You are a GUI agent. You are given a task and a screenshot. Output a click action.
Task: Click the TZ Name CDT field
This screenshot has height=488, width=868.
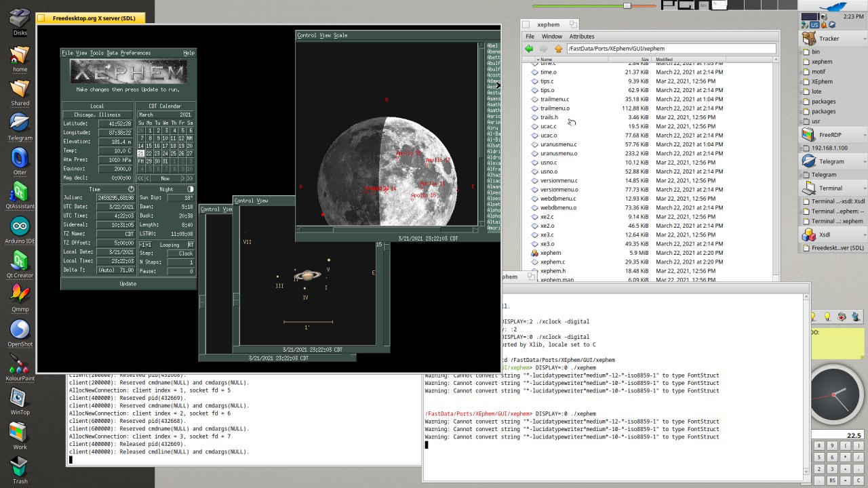(x=115, y=233)
